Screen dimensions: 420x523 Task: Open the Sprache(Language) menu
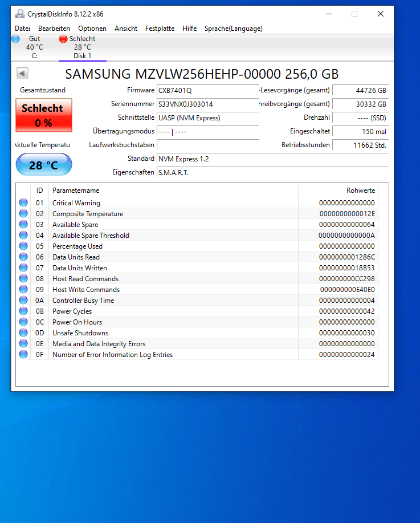(x=233, y=29)
